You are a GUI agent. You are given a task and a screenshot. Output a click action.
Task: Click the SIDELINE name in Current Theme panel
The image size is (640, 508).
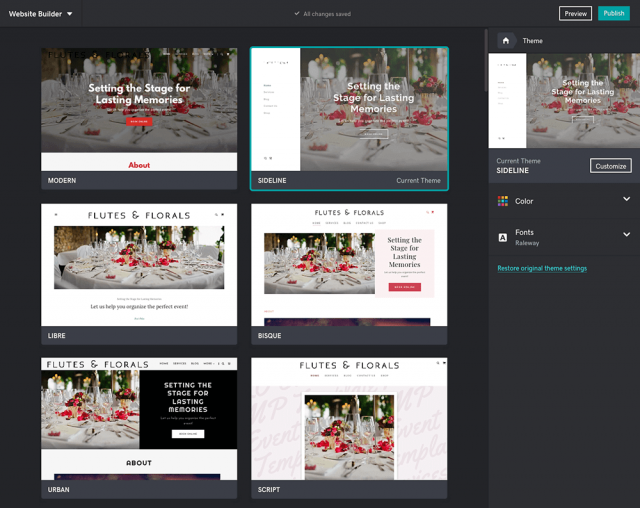[x=513, y=171]
